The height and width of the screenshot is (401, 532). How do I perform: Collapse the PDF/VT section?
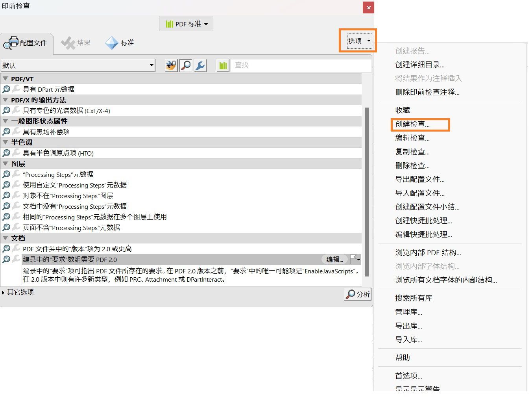coord(6,78)
